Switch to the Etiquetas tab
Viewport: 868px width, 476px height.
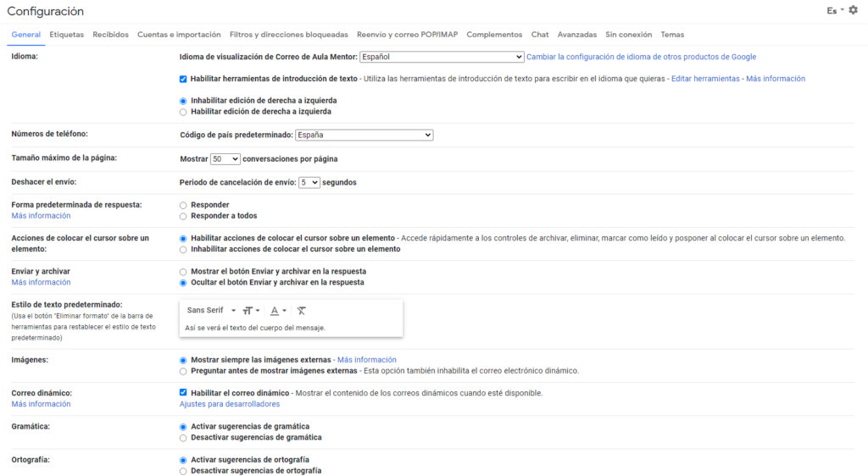pos(67,35)
